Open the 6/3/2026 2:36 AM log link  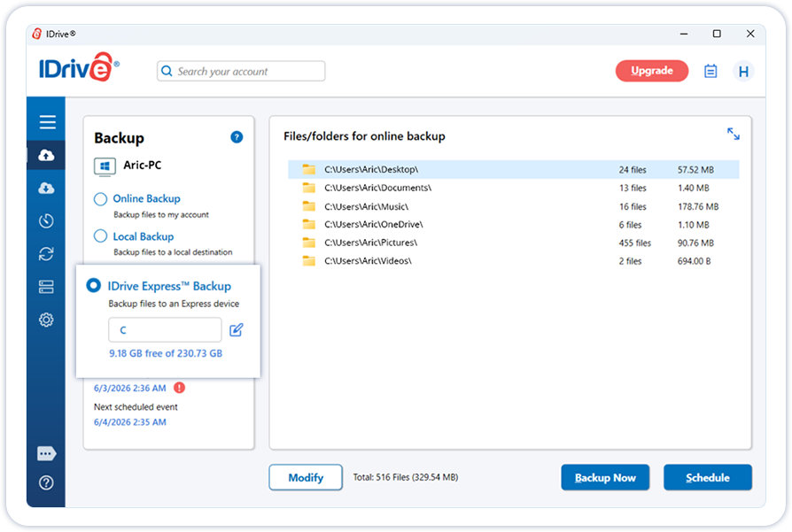tap(130, 388)
